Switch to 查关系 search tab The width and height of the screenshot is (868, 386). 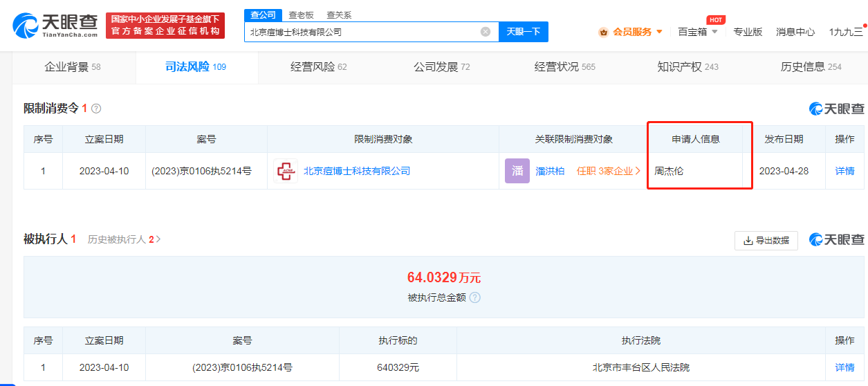click(x=339, y=15)
